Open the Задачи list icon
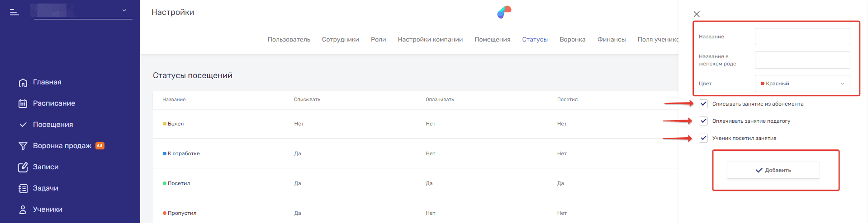 pyautogui.click(x=23, y=188)
